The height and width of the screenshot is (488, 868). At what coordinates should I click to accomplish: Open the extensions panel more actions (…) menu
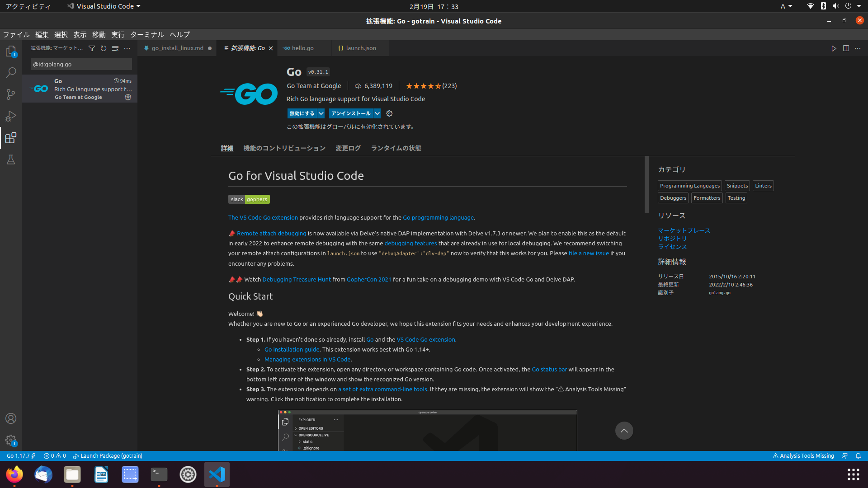127,48
